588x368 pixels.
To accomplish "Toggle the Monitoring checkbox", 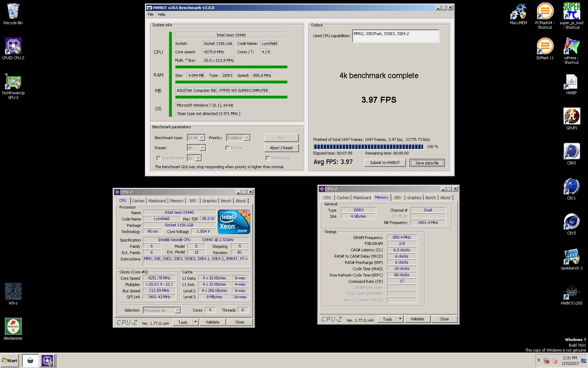I will click(268, 158).
